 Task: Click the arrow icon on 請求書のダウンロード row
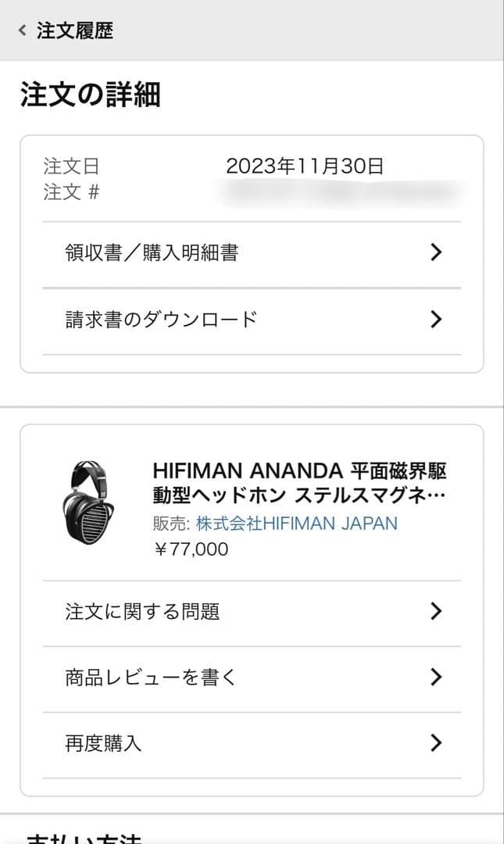click(x=437, y=319)
